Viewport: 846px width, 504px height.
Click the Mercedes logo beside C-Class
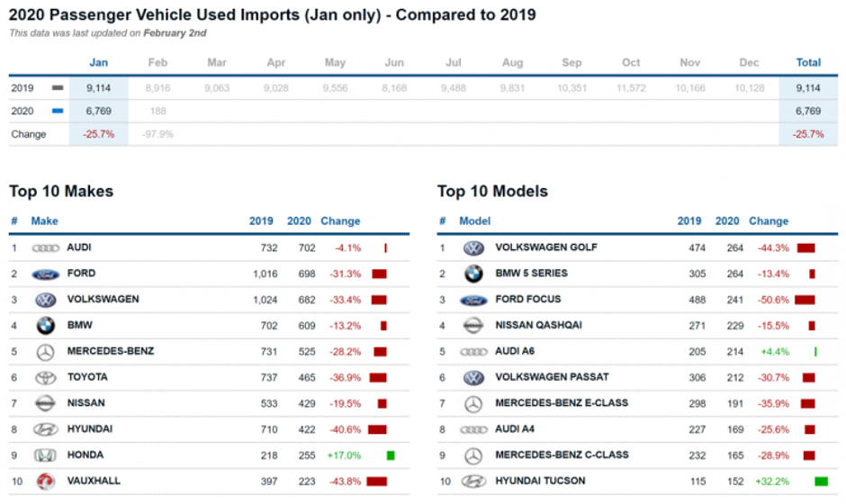[x=473, y=456]
